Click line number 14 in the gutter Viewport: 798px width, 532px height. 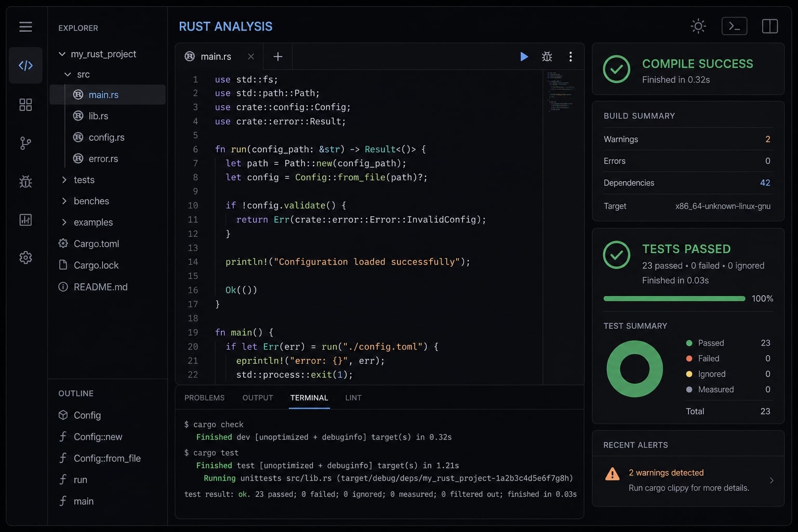tap(193, 262)
